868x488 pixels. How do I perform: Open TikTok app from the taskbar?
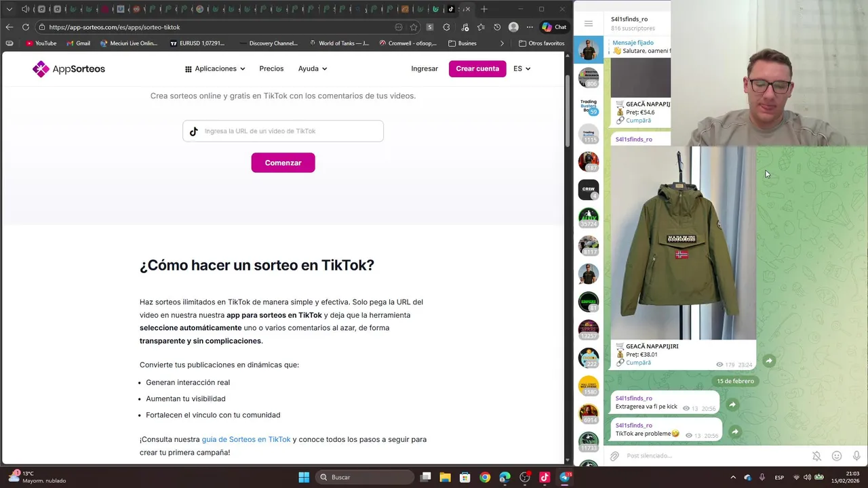(545, 477)
